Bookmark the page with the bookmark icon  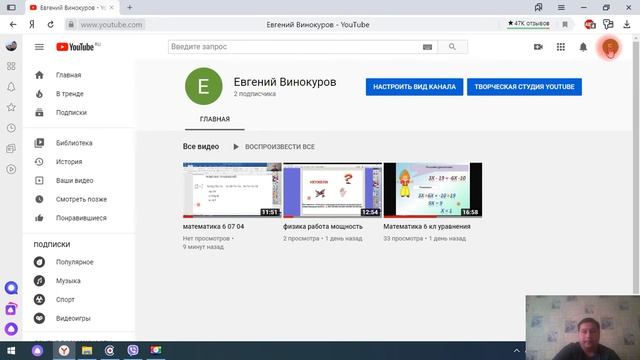point(565,24)
